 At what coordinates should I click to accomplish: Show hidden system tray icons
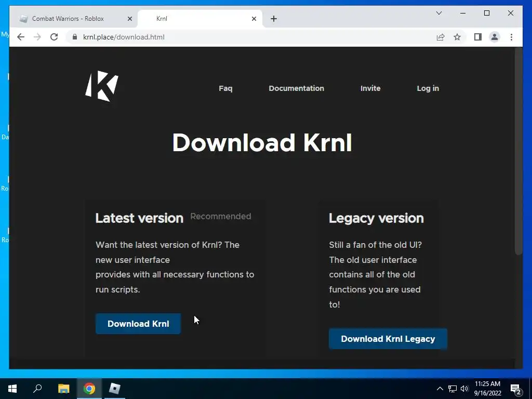coord(440,389)
